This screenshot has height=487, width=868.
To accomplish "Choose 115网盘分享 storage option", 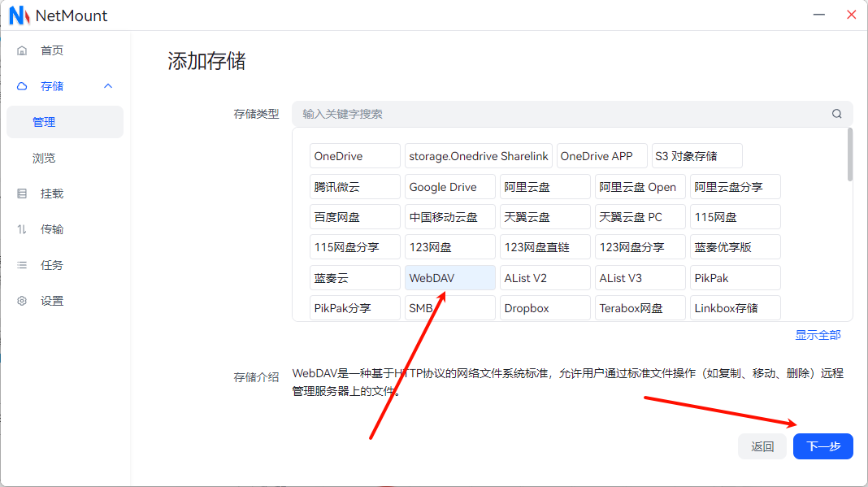I will pos(355,247).
